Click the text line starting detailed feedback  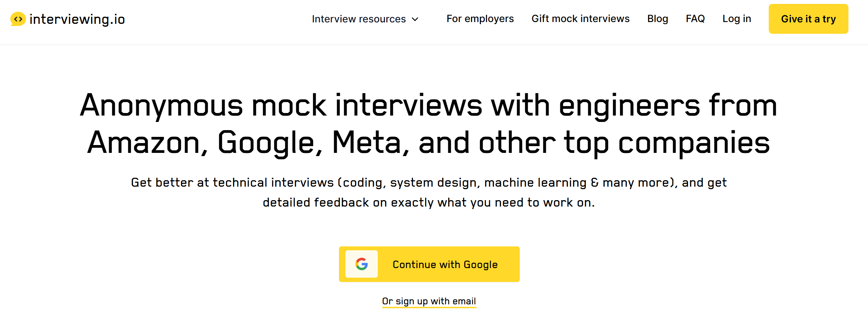428,202
